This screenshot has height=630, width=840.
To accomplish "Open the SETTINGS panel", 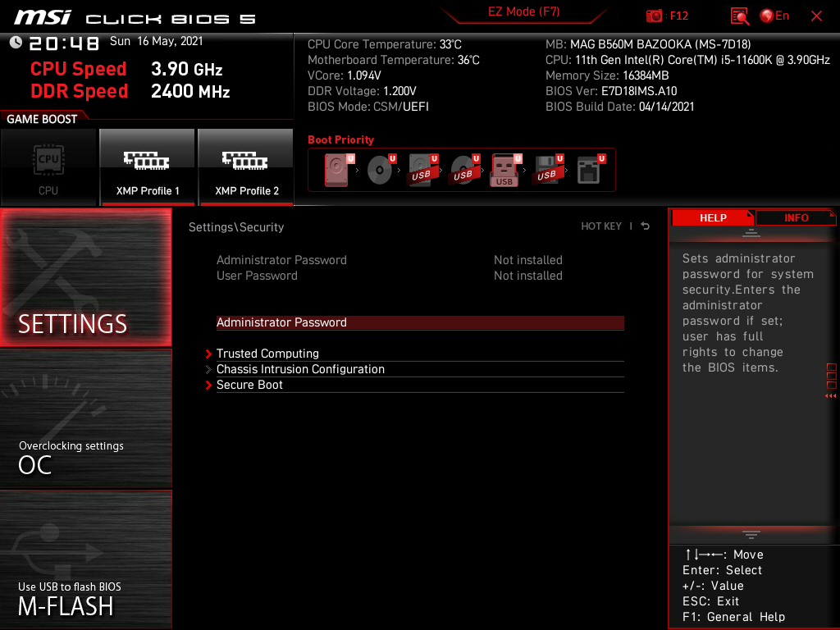I will (85, 277).
